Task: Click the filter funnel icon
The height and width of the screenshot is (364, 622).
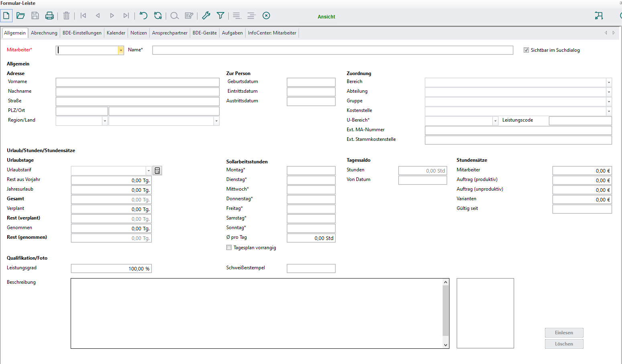Action: [220, 16]
